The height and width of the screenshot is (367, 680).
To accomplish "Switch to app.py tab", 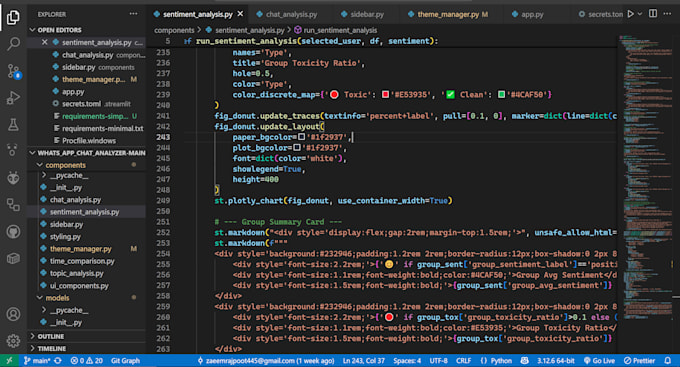I will coord(532,14).
